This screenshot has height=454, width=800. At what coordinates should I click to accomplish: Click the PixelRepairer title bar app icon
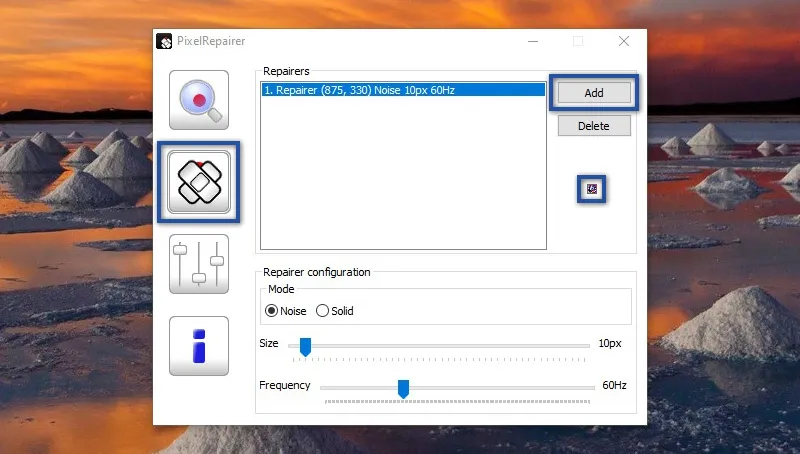pyautogui.click(x=164, y=41)
